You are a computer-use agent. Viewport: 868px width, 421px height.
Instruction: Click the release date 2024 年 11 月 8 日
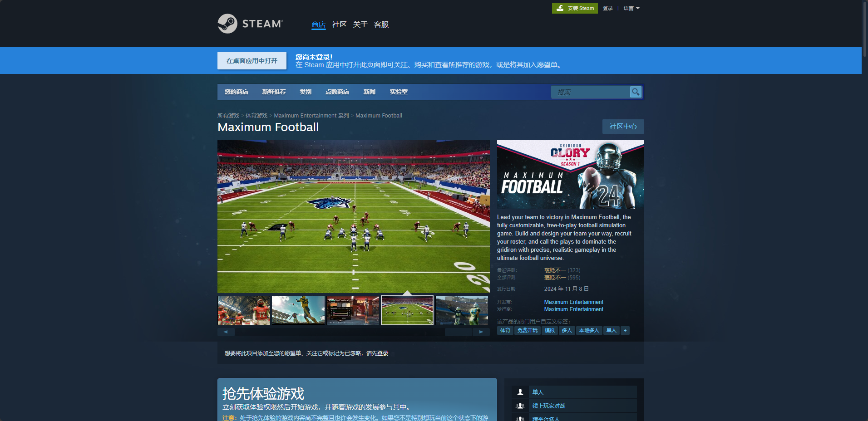click(x=567, y=289)
